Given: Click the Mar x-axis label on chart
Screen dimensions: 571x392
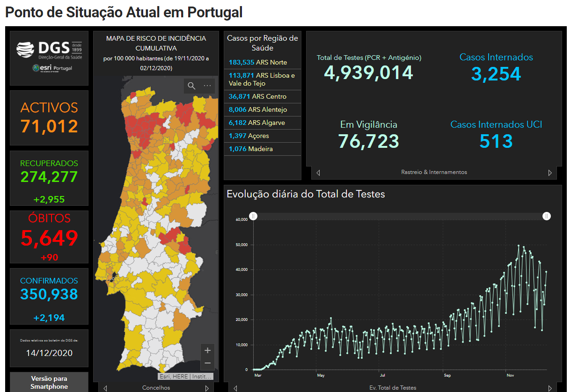Looking at the screenshot, I should coord(257,375).
